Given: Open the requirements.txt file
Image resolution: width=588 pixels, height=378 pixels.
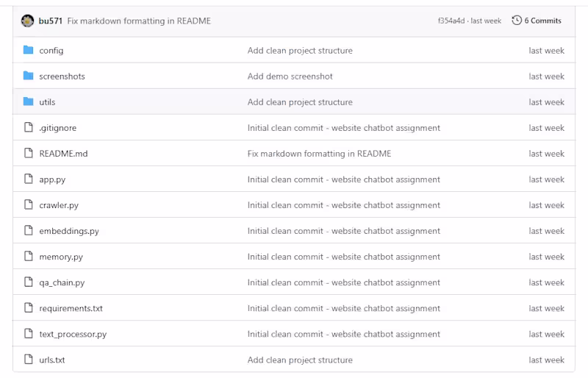Looking at the screenshot, I should tap(71, 308).
